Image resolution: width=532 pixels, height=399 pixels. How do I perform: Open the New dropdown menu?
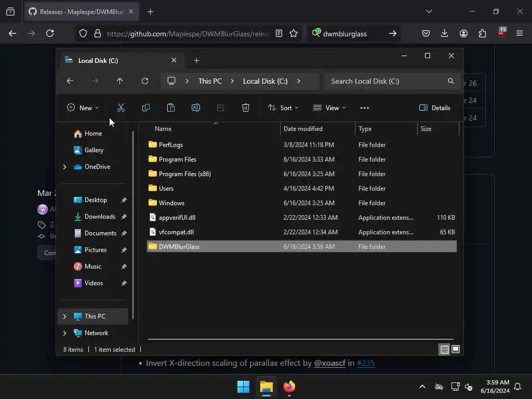[x=83, y=108]
